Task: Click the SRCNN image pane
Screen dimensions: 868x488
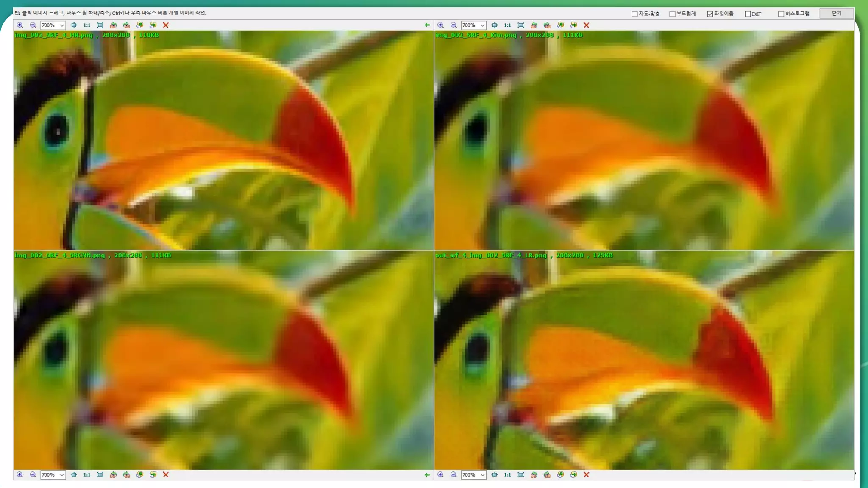Action: click(x=223, y=360)
